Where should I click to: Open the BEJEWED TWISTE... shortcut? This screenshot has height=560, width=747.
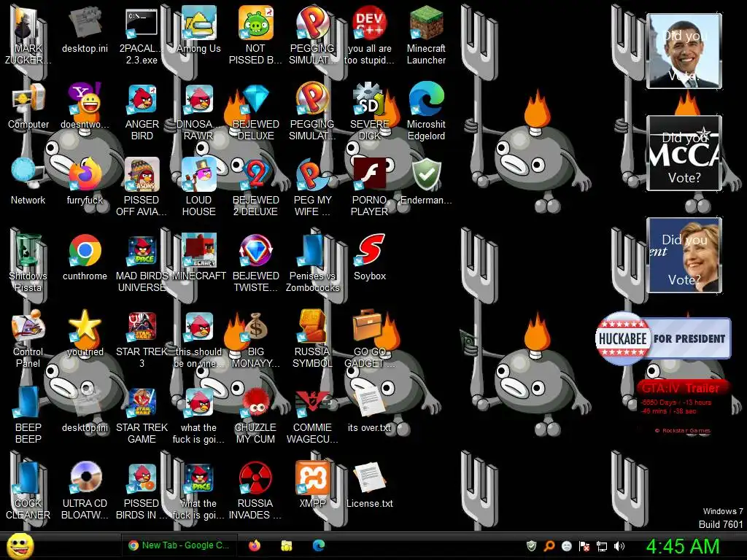coord(255,262)
